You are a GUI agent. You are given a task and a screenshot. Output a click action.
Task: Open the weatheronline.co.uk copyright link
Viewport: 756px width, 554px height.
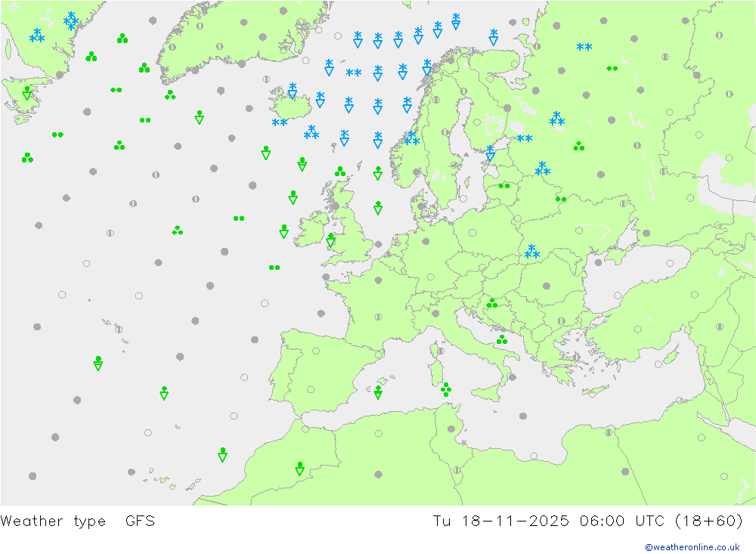[x=692, y=547]
